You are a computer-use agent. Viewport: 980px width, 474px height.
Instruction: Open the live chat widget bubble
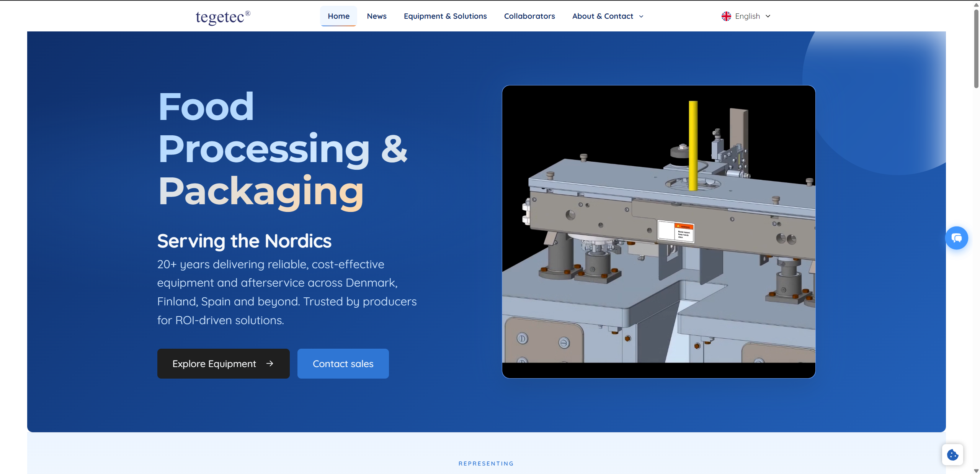point(956,238)
